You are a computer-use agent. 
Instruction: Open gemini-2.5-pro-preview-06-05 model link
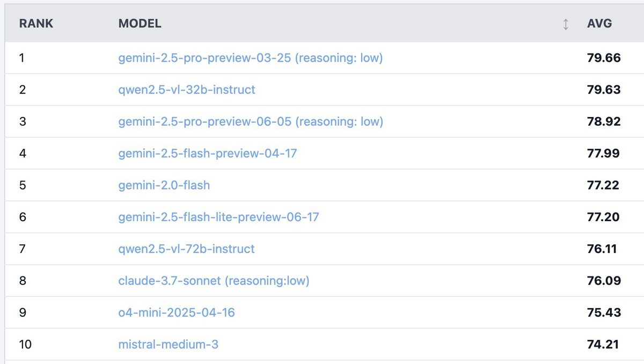click(250, 121)
